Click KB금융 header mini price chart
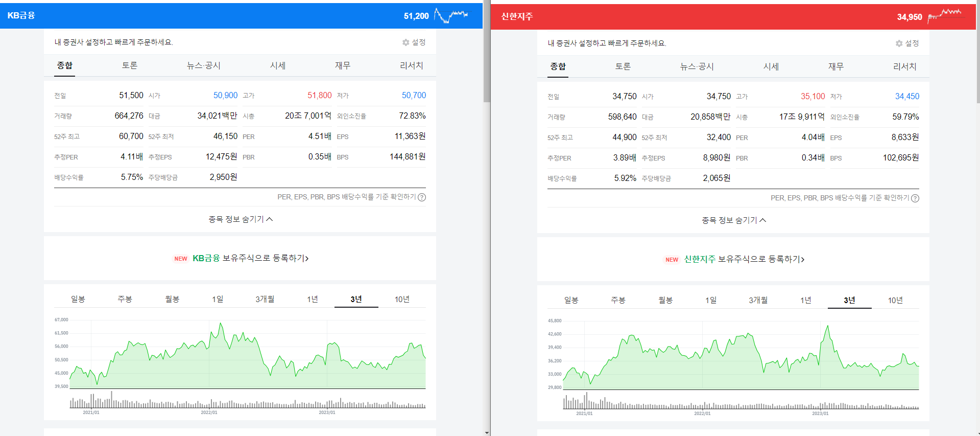980x436 pixels. pos(451,15)
